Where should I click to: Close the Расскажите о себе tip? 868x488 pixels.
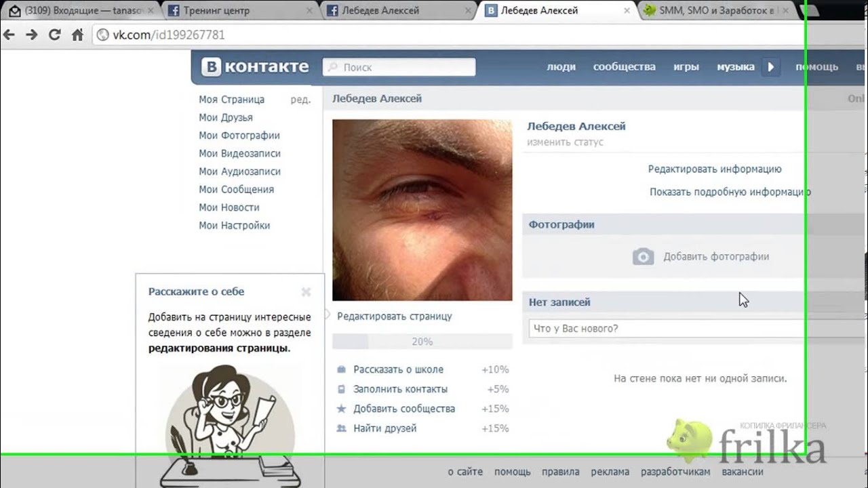point(306,291)
